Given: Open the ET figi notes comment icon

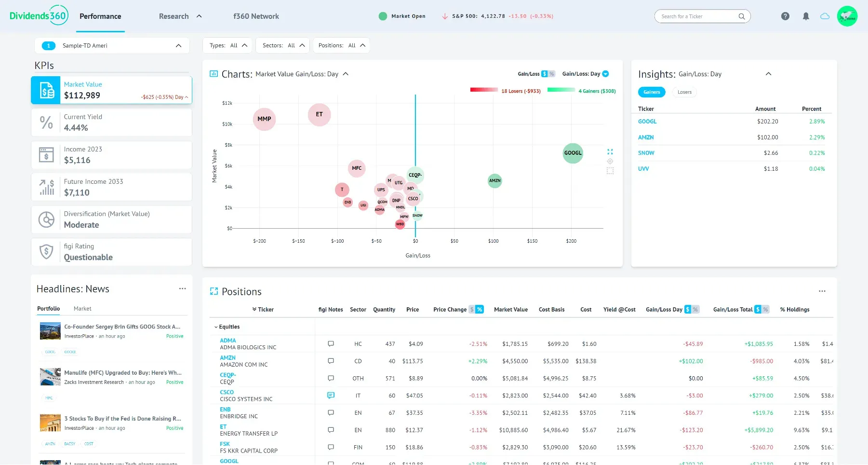Looking at the screenshot, I should [x=331, y=430].
